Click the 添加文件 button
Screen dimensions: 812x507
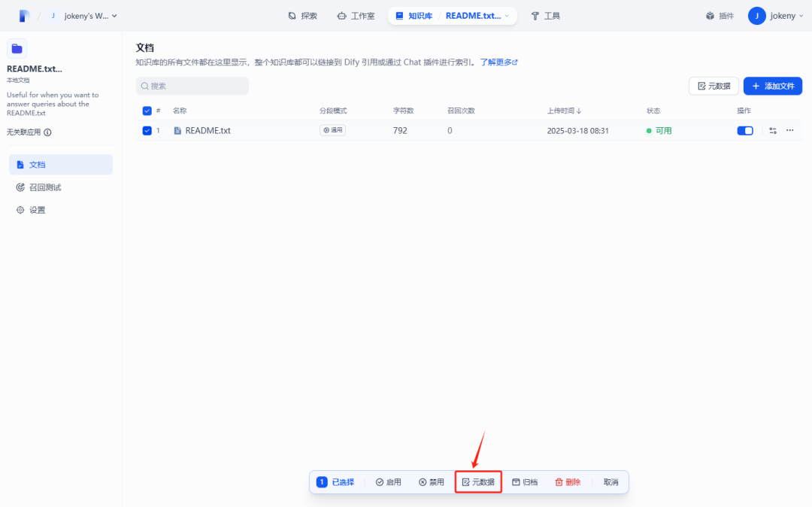(773, 86)
